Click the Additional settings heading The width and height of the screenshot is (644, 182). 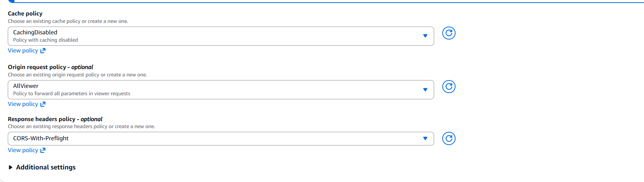click(46, 167)
